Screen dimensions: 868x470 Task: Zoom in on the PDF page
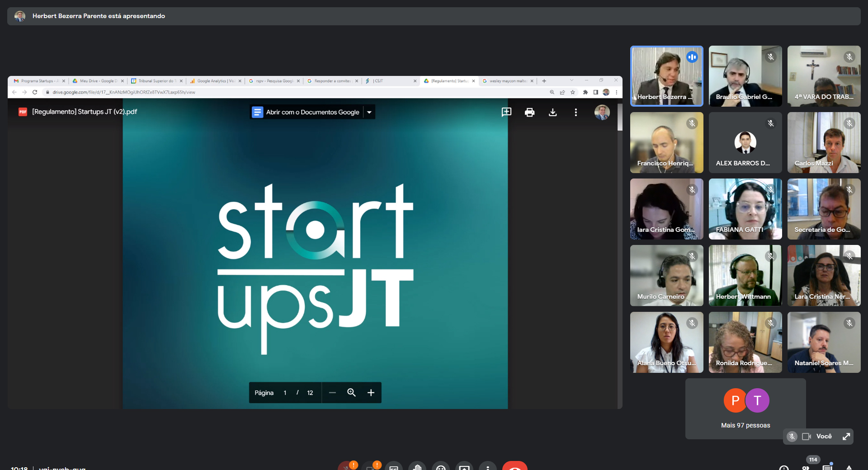tap(371, 393)
